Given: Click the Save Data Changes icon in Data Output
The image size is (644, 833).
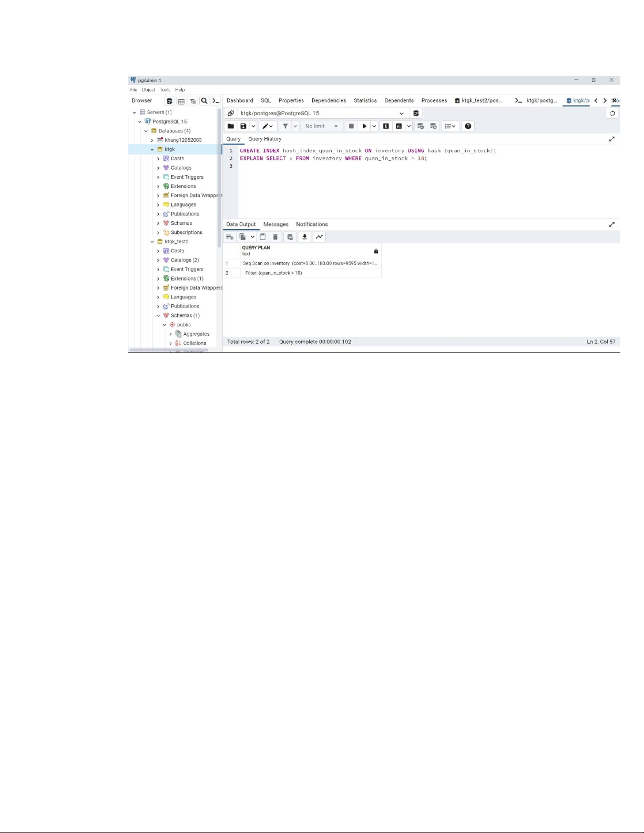Looking at the screenshot, I should (290, 237).
